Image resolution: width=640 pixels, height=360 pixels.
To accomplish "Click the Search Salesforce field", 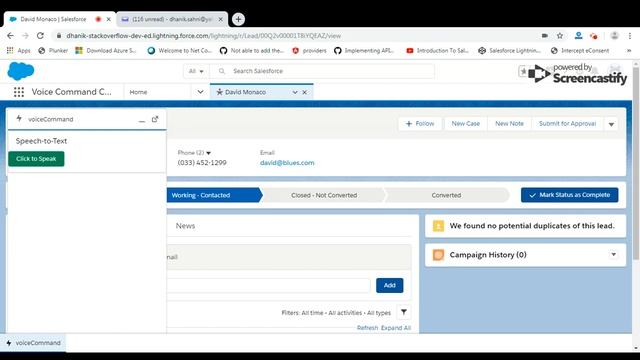I will [322, 71].
